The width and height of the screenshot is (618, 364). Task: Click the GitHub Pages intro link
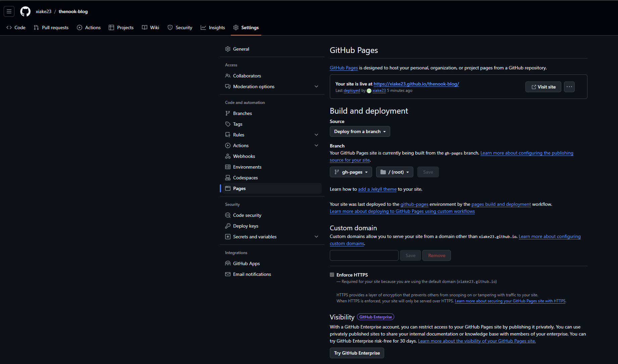(x=344, y=68)
